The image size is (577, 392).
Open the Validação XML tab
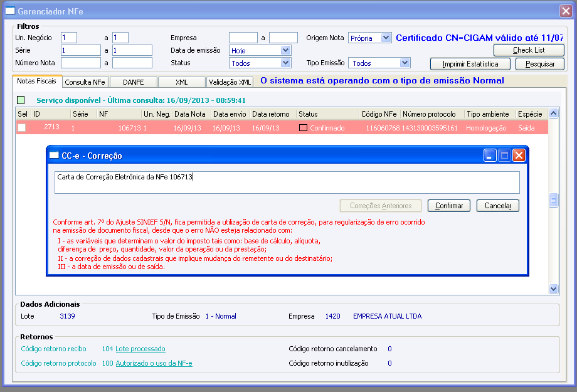(x=230, y=82)
